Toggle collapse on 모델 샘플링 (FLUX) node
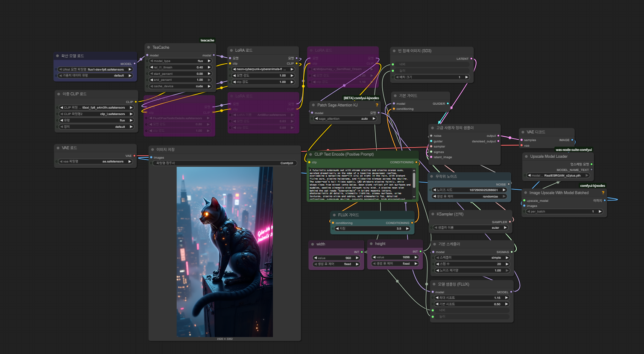 434,284
